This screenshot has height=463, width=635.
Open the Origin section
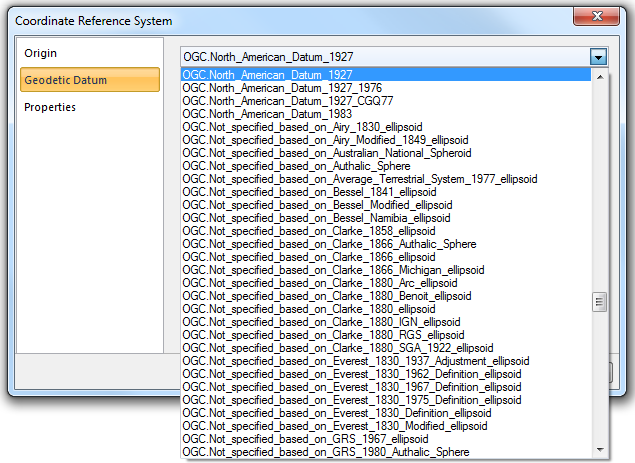coord(89,53)
